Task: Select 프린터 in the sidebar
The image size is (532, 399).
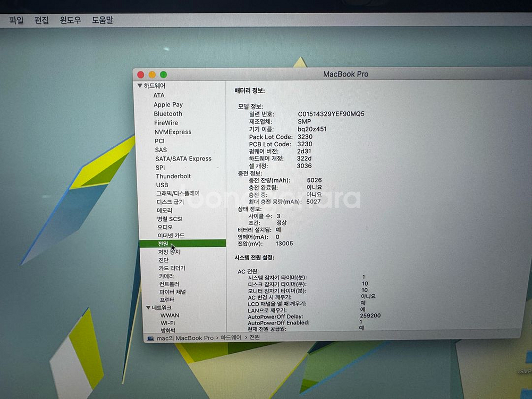Action: point(167,300)
